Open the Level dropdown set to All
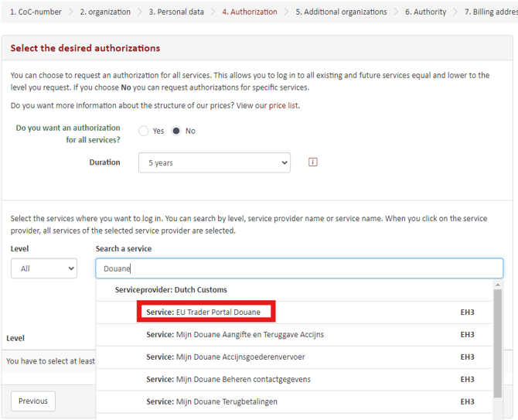 (44, 268)
